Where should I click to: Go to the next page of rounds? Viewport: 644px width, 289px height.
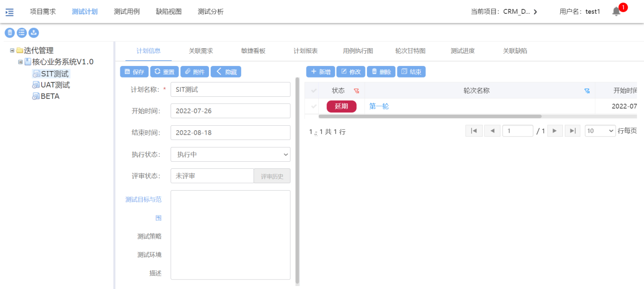click(x=554, y=131)
